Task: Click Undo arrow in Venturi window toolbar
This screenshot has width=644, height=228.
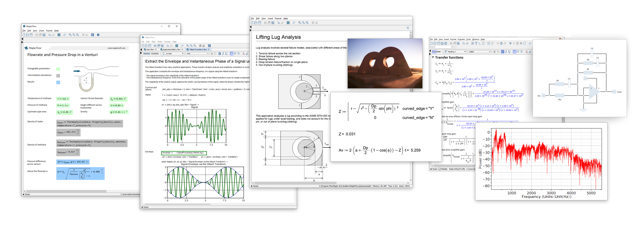Action: [50, 35]
